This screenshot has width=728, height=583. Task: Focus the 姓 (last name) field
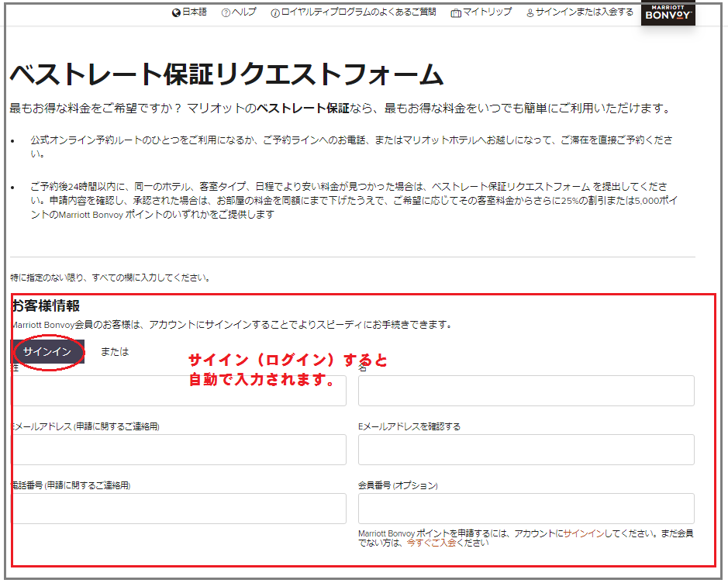[x=179, y=391]
